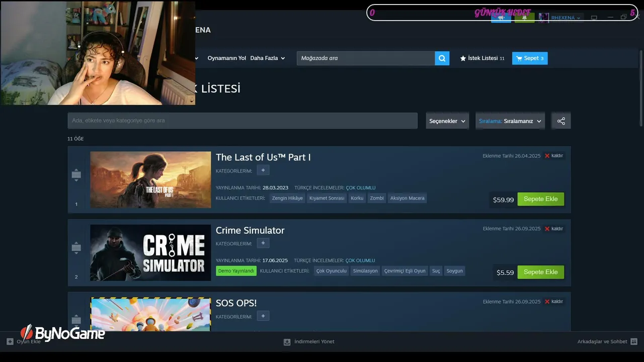Click the red X for Crime Simulator

(547, 229)
